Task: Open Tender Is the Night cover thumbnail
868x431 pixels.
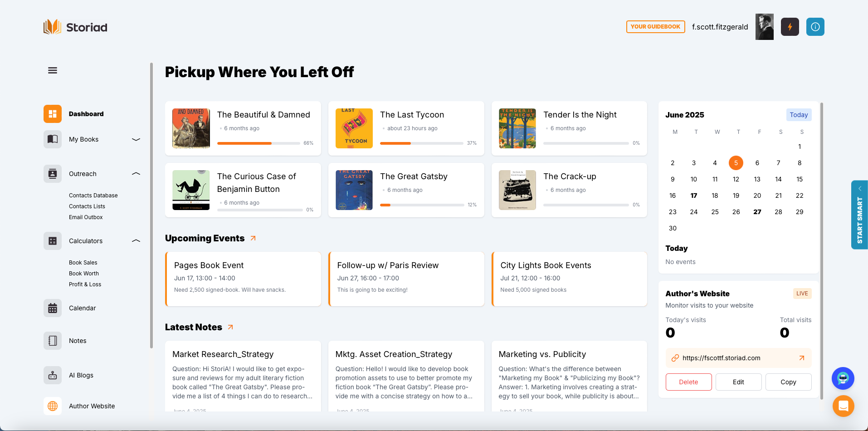Action: point(517,128)
